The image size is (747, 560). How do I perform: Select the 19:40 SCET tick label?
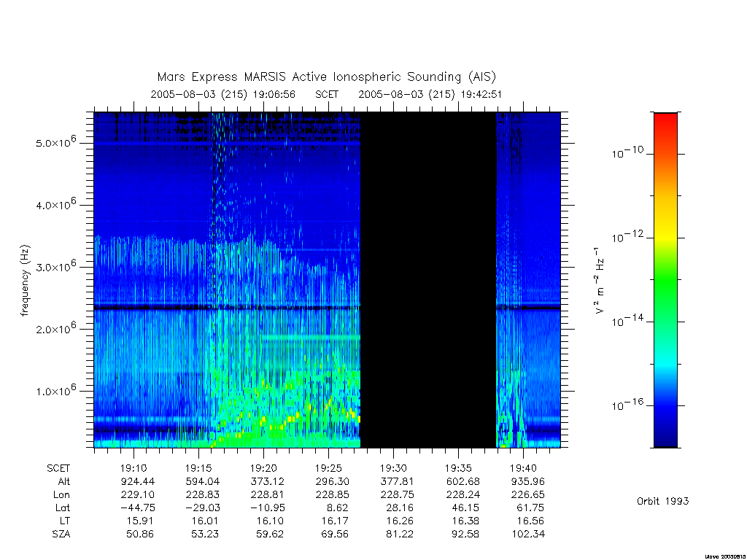(523, 468)
